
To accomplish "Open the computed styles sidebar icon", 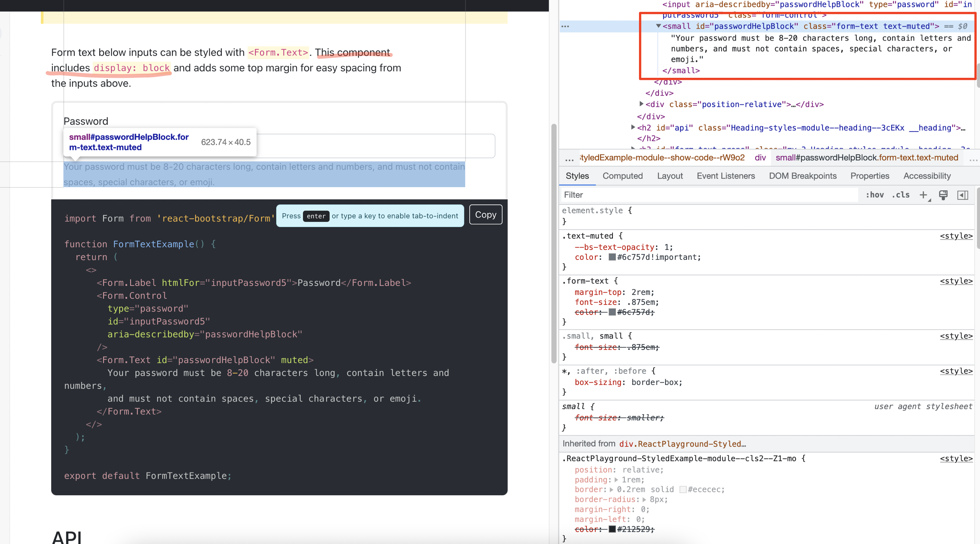I will click(963, 195).
